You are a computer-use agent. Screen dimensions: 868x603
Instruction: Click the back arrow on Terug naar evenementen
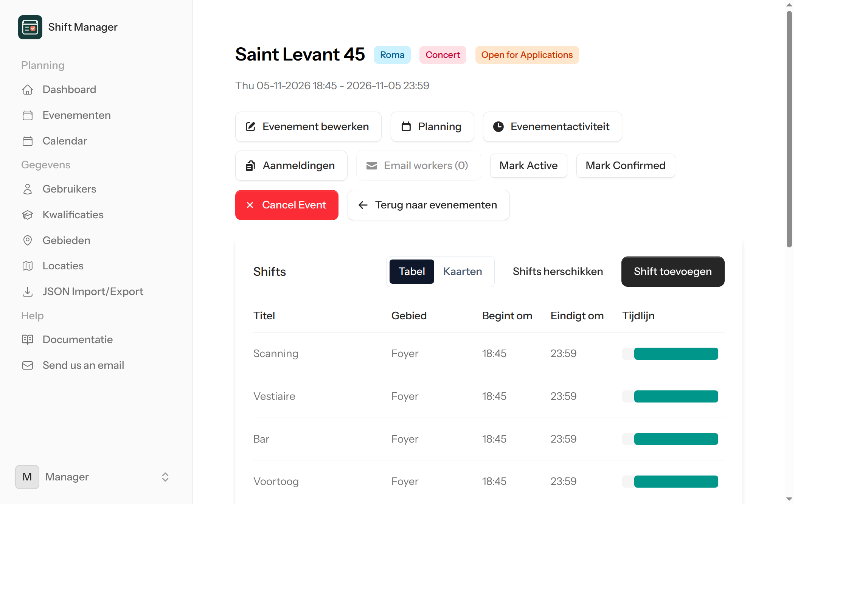click(x=363, y=205)
